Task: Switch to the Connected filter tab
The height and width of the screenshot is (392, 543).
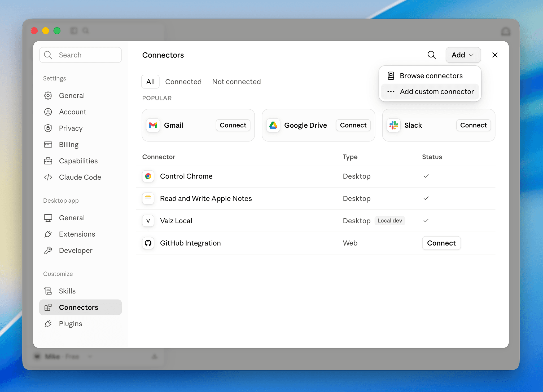Action: pos(183,82)
